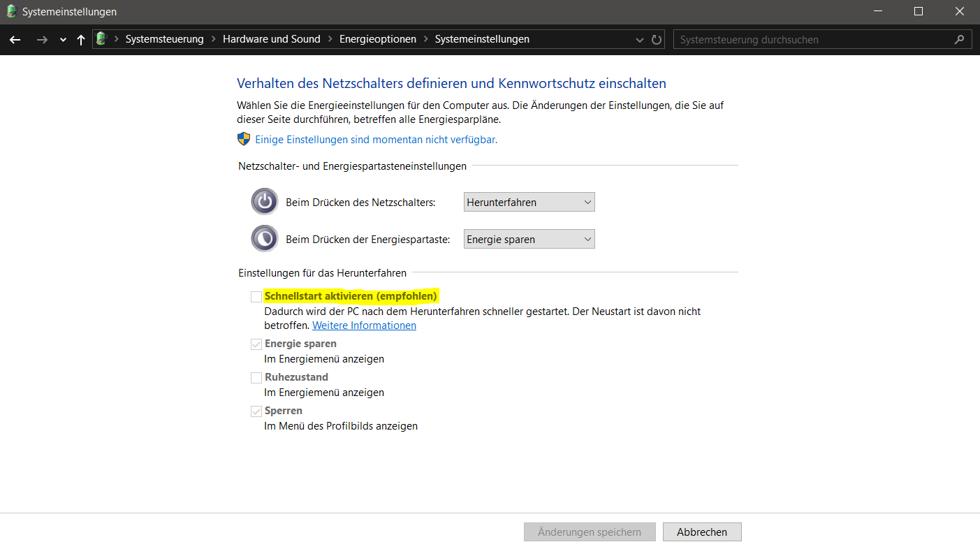Toggle the Energie sparen checkbox
The width and height of the screenshot is (980, 549).
click(x=256, y=344)
